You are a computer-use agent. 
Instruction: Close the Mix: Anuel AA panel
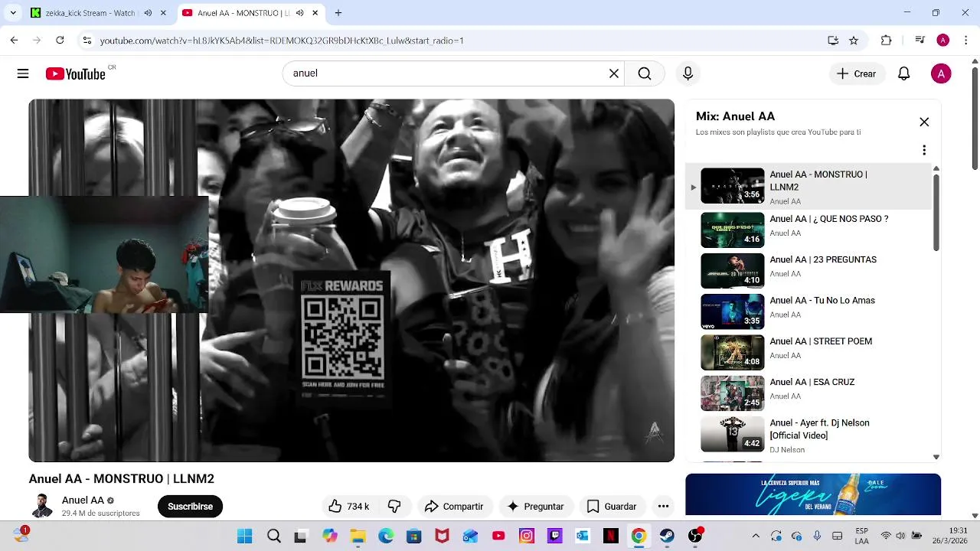point(924,122)
